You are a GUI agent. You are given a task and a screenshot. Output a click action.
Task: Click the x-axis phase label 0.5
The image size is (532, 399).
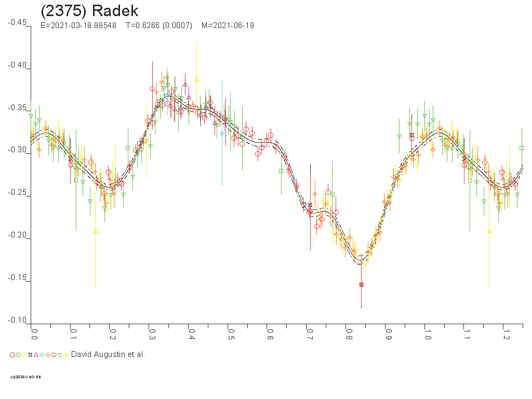[231, 335]
